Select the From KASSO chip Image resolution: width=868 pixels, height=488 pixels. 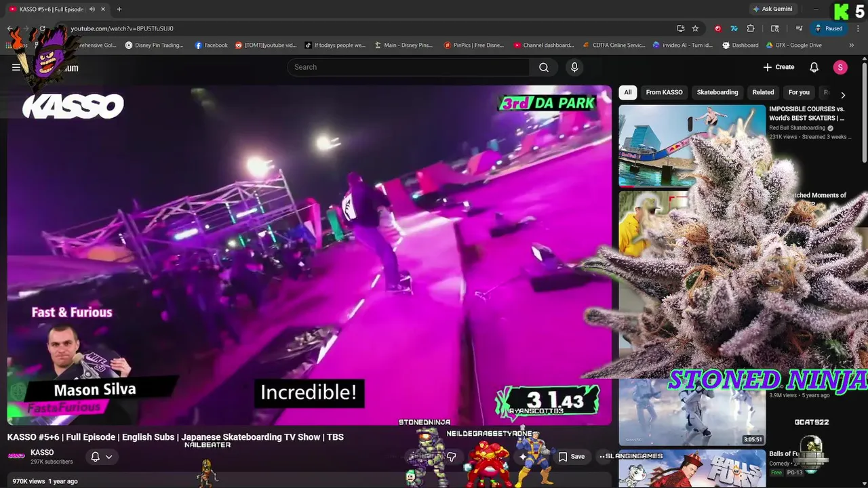pos(664,92)
